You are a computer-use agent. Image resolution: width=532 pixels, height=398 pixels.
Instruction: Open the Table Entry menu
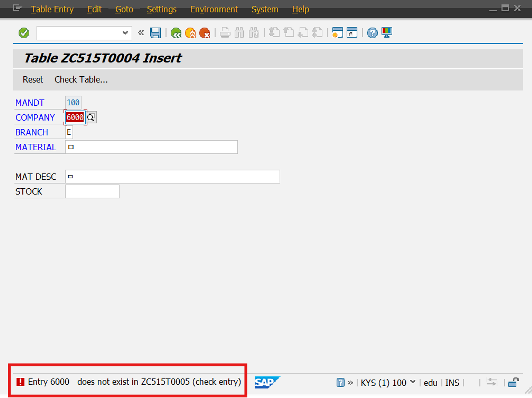click(52, 9)
